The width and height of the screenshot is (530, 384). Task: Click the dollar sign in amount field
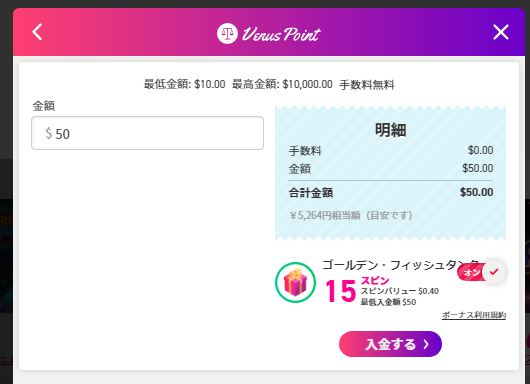[49, 133]
